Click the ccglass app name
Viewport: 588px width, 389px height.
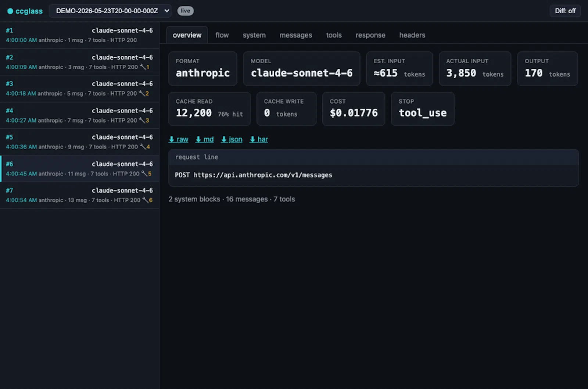tap(29, 11)
